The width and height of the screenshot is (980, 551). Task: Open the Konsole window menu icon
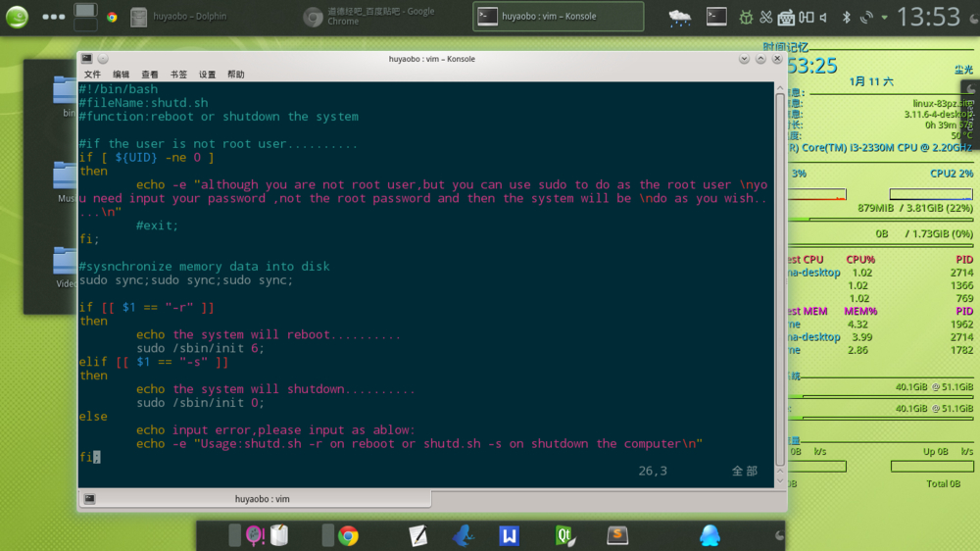[x=87, y=59]
